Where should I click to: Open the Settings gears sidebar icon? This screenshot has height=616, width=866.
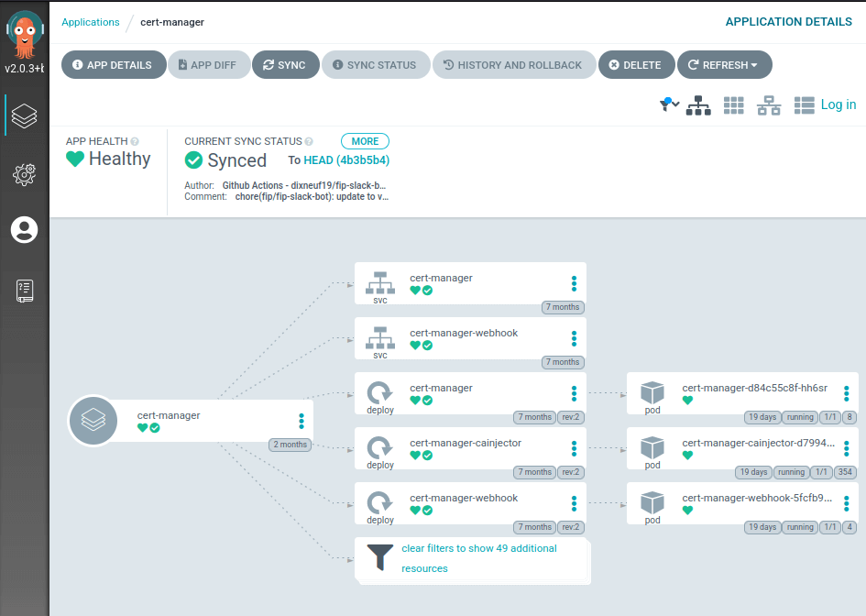(x=25, y=174)
